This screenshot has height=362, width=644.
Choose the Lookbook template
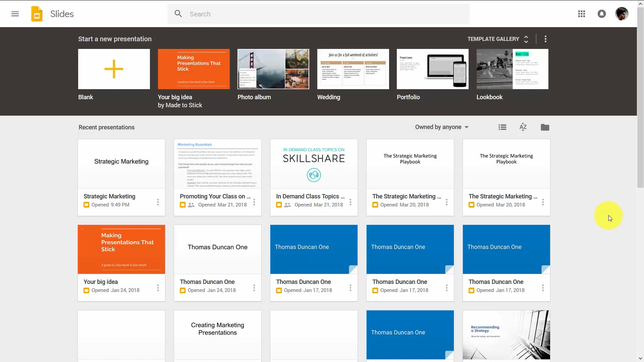513,69
